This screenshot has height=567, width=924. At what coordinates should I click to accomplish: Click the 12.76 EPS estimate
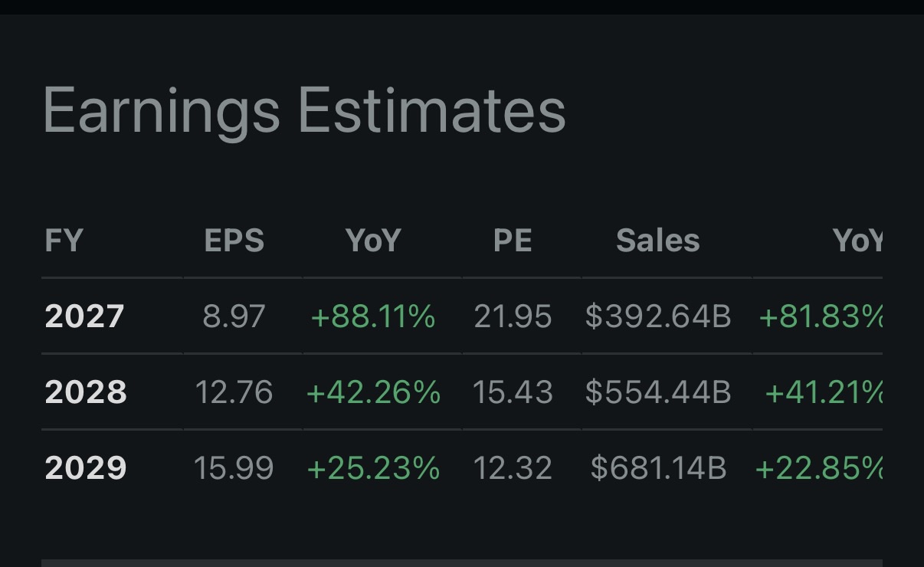234,392
